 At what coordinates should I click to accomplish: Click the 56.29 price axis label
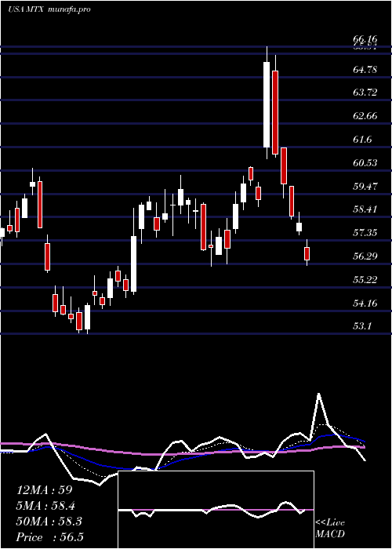(365, 256)
